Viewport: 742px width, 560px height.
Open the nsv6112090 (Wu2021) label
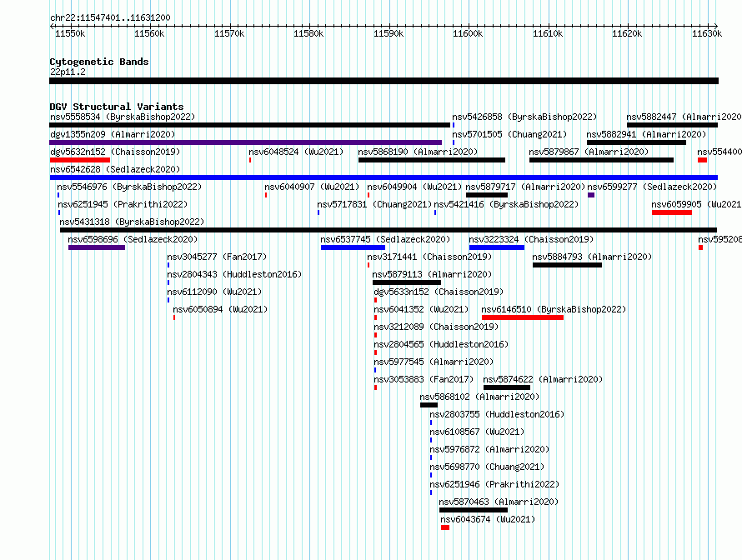(x=214, y=292)
